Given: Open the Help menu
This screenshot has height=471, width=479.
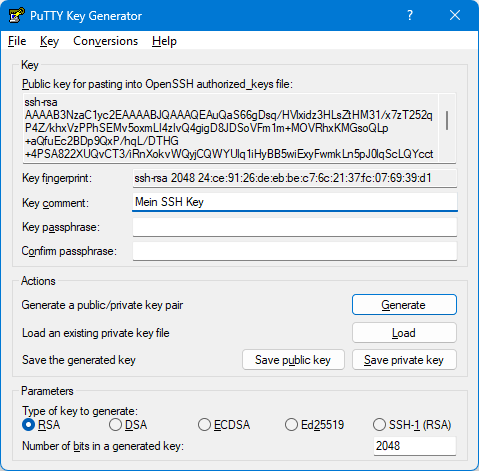Looking at the screenshot, I should tap(164, 41).
